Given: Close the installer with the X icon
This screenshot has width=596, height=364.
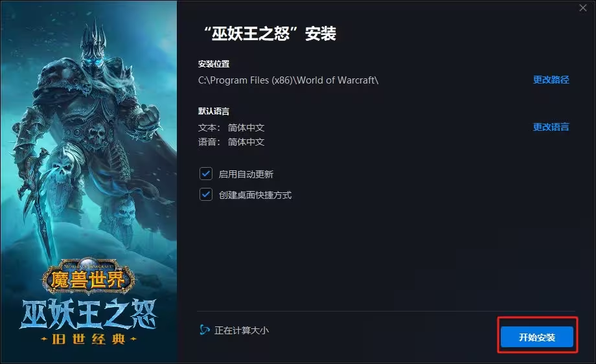Looking at the screenshot, I should point(582,8).
